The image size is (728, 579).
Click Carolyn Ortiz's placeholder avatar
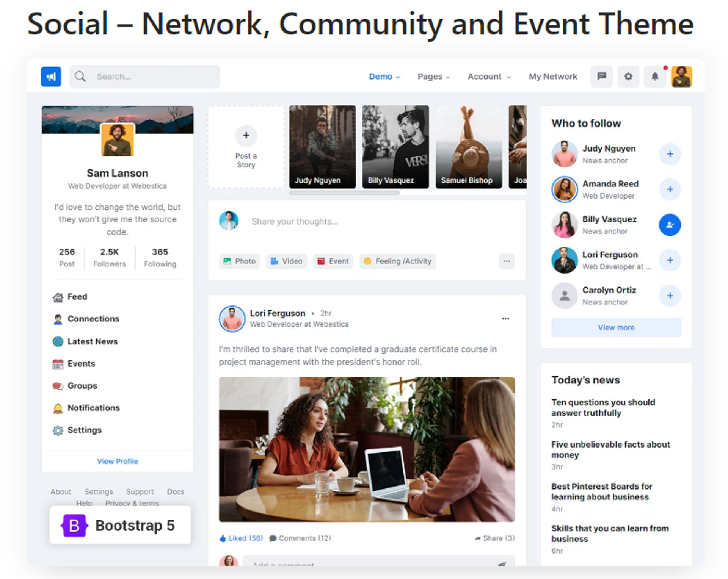click(565, 296)
